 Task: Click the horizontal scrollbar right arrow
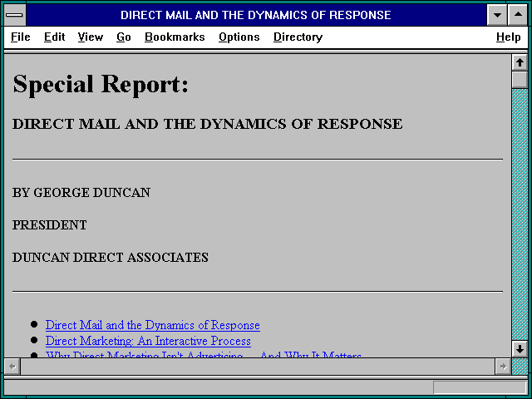point(503,367)
